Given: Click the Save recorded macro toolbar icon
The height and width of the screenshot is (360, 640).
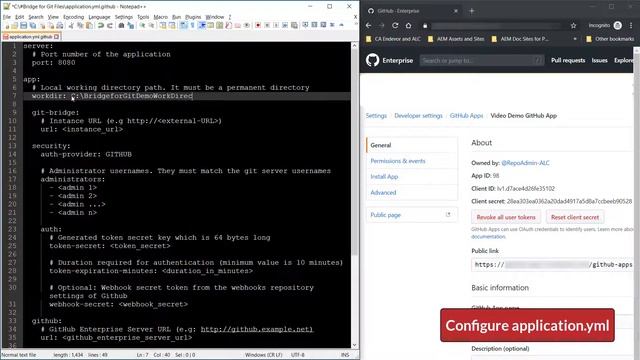Looking at the screenshot, I should [x=294, y=25].
